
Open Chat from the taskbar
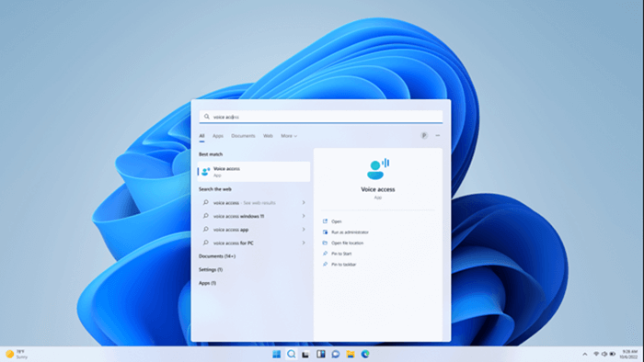click(x=336, y=355)
